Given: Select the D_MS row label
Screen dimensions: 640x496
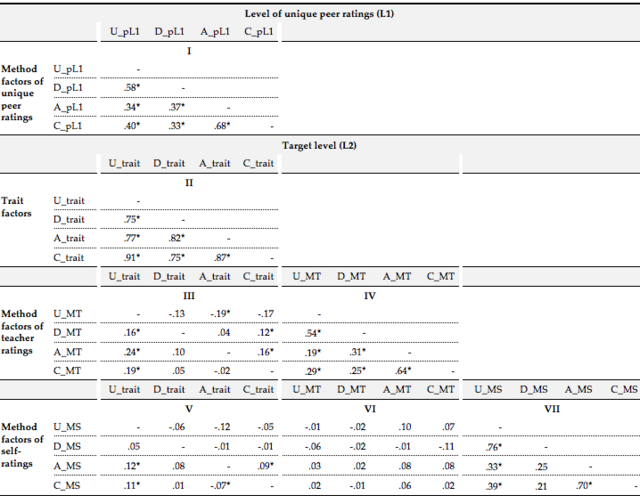Looking at the screenshot, I should click(x=67, y=446).
